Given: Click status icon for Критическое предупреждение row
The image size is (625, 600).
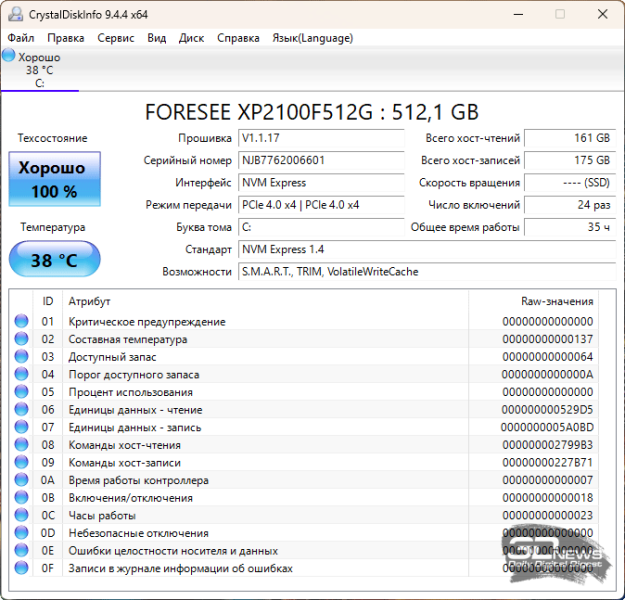Looking at the screenshot, I should [22, 322].
